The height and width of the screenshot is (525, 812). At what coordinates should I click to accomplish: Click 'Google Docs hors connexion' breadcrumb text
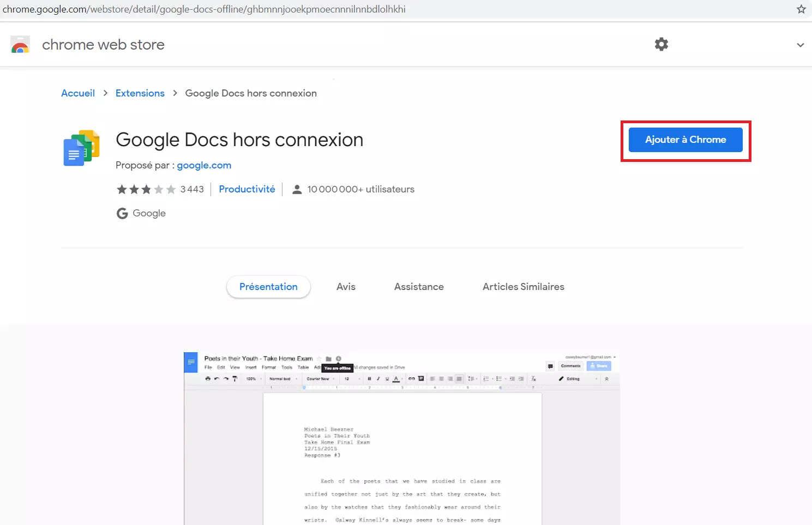click(x=251, y=93)
